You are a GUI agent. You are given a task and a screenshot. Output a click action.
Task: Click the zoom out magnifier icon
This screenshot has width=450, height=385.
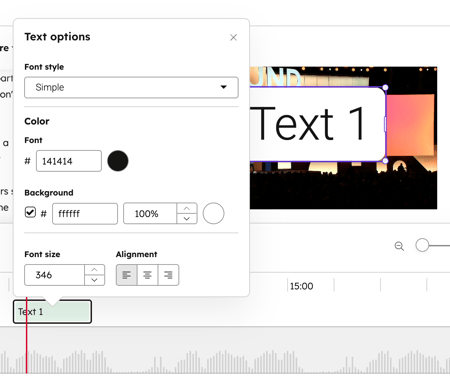399,246
